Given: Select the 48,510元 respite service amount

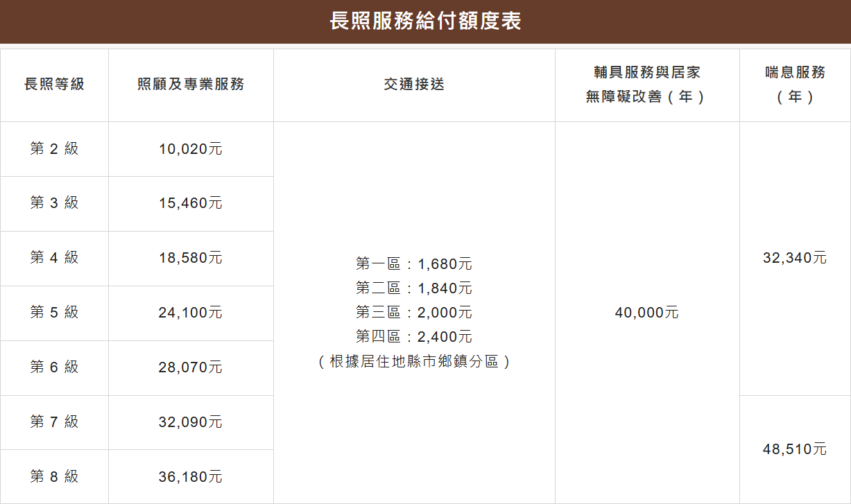Looking at the screenshot, I should click(x=795, y=449).
